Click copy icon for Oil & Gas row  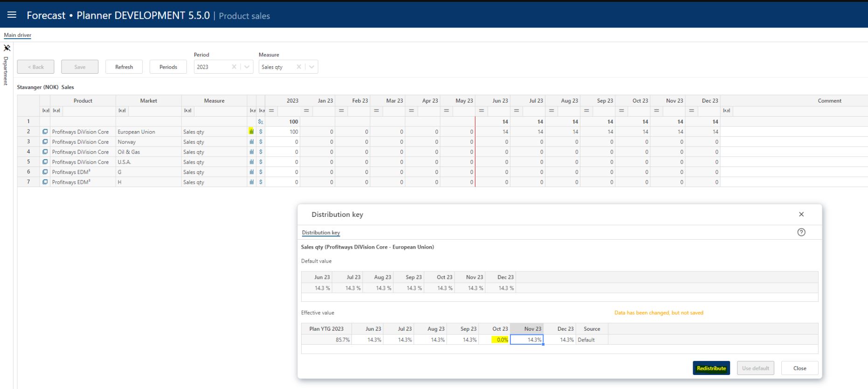point(45,152)
